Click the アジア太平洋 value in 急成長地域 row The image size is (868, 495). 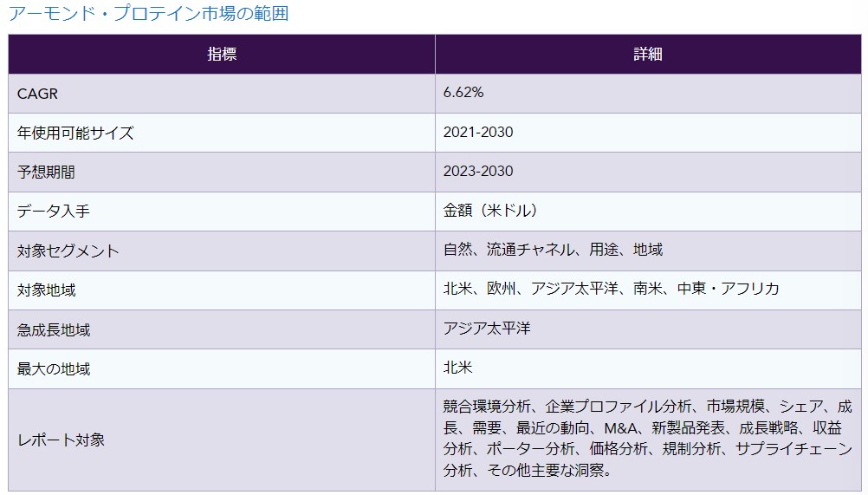pos(487,329)
